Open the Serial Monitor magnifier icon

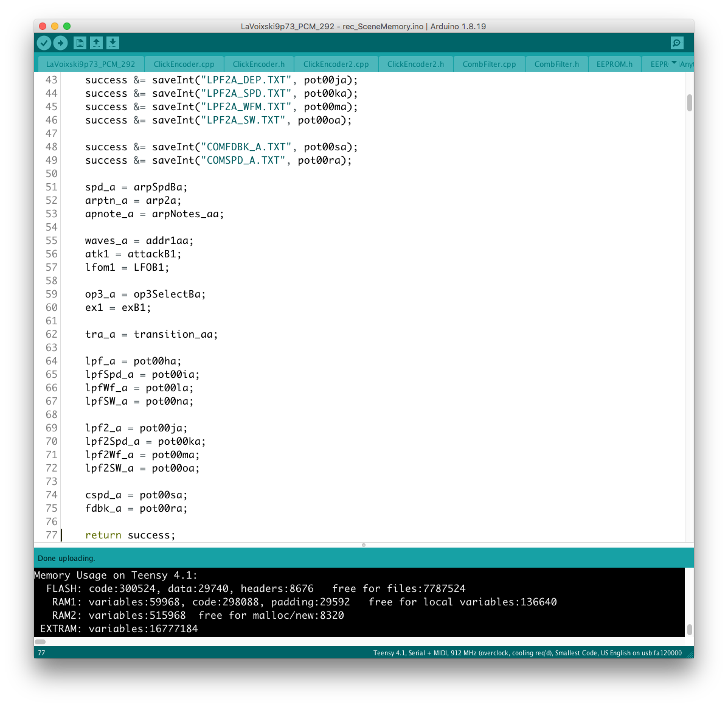677,43
